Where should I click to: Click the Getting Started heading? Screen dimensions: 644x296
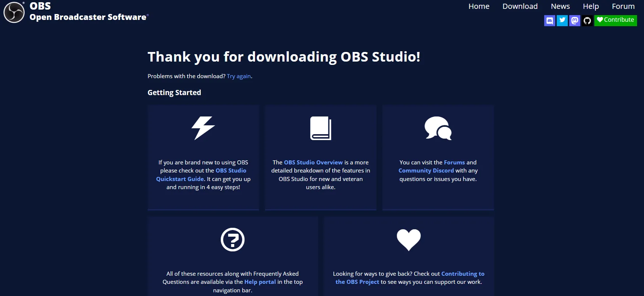[x=174, y=93]
